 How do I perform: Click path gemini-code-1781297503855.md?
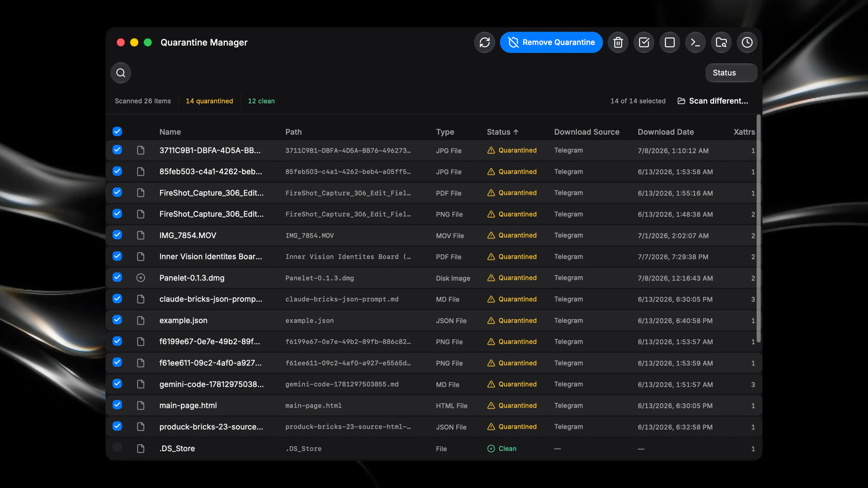342,384
